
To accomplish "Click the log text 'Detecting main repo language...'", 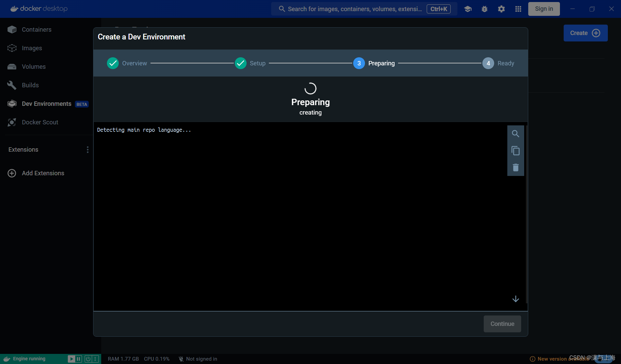I will (144, 130).
